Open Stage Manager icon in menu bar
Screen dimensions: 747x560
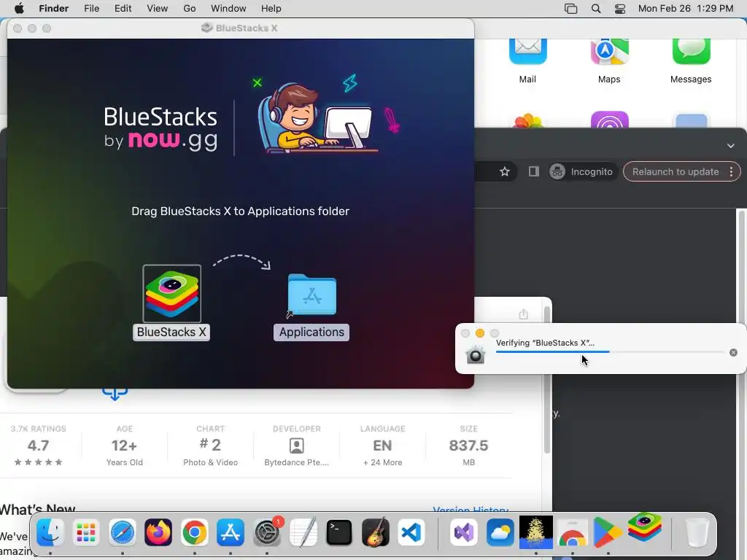(x=570, y=9)
